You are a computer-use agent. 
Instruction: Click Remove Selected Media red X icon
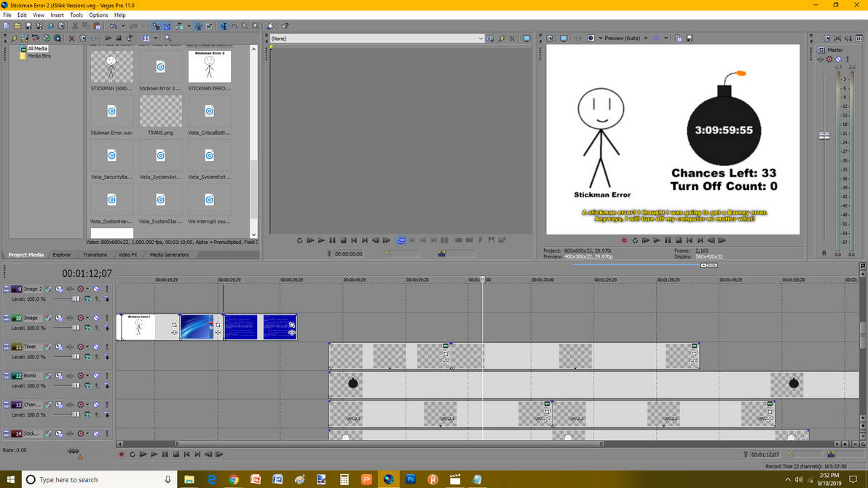(x=71, y=38)
